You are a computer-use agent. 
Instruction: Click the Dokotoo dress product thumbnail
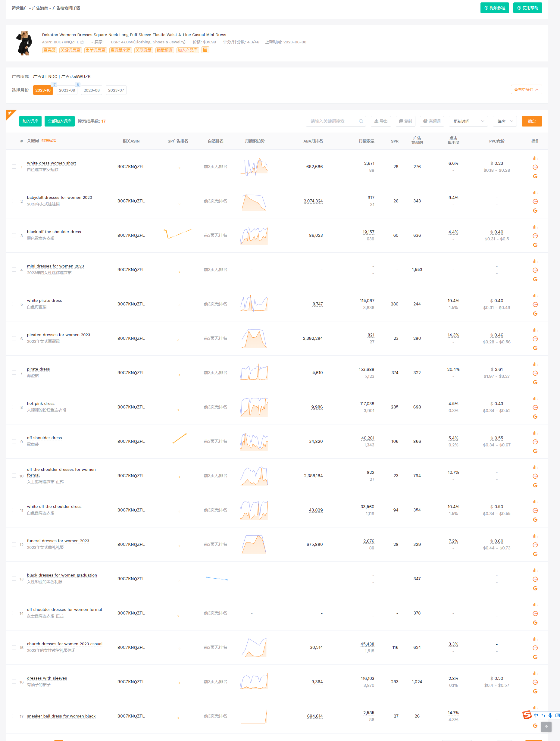(x=24, y=43)
